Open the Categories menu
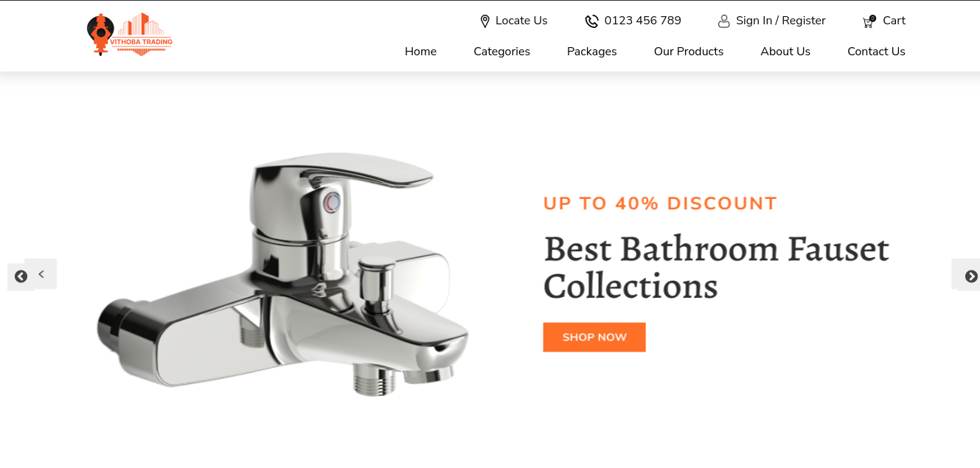The height and width of the screenshot is (468, 980). [x=501, y=52]
